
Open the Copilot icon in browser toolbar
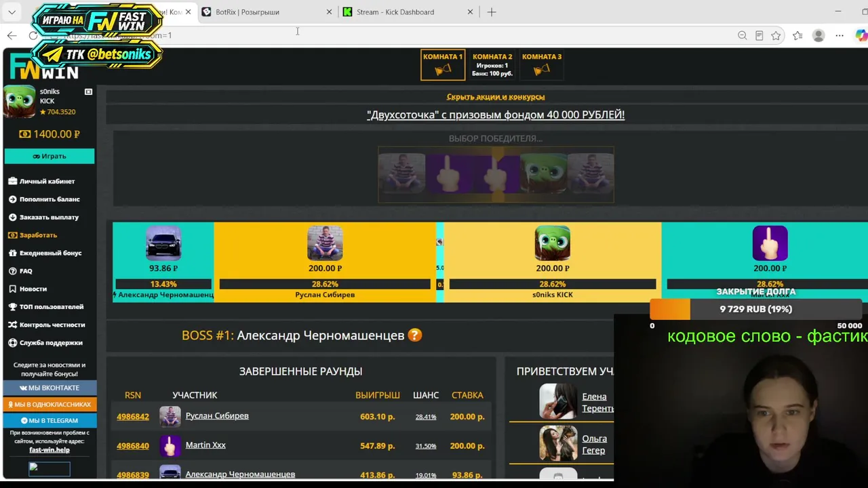[x=861, y=35]
